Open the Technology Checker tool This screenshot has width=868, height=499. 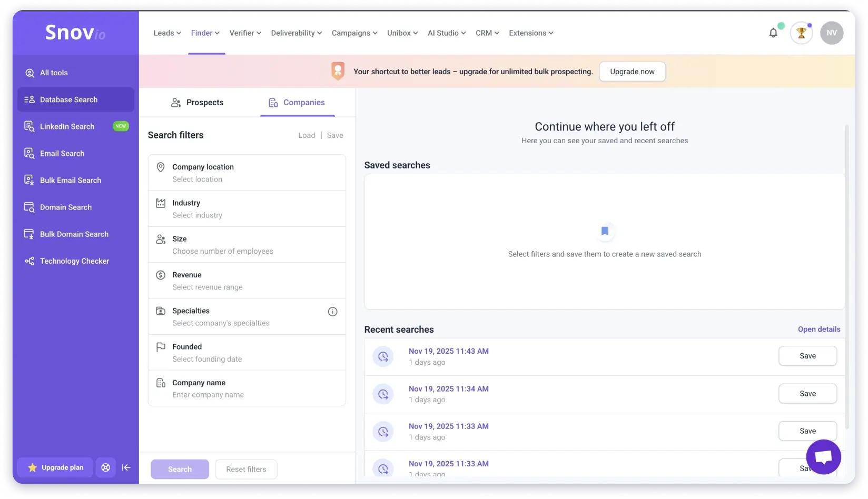coord(74,261)
